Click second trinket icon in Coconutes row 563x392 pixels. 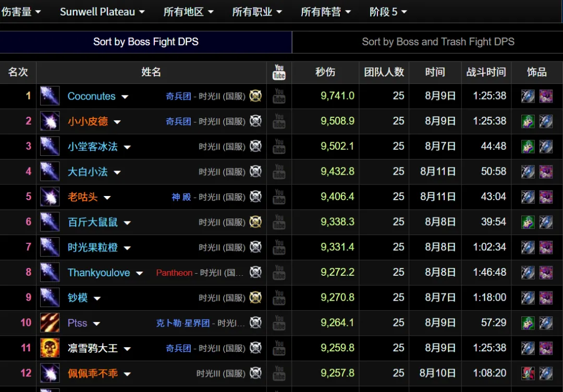(x=546, y=96)
